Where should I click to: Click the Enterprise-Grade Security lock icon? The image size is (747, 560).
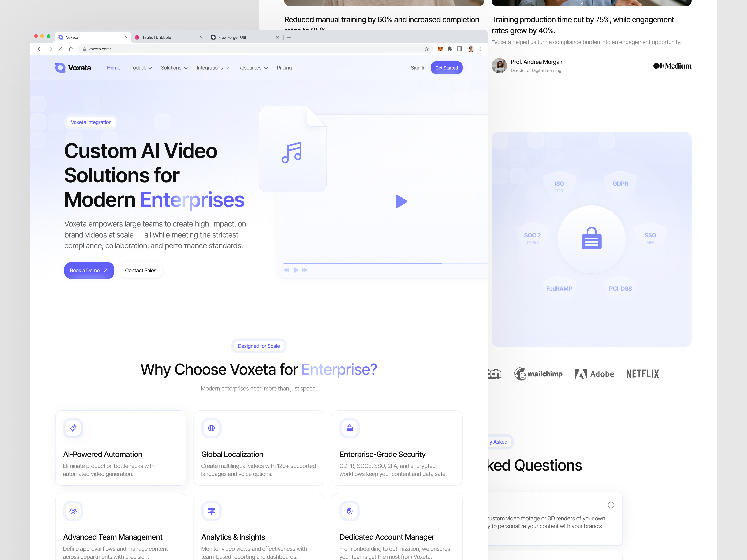[349, 428]
